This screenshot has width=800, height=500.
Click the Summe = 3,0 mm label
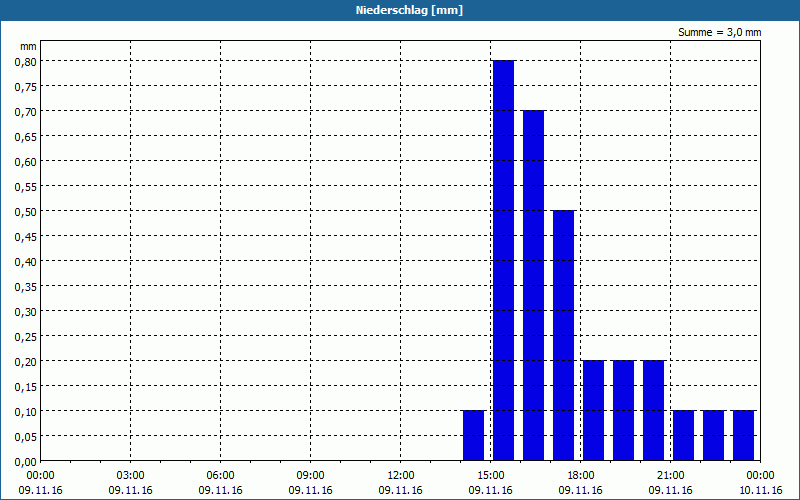[719, 32]
